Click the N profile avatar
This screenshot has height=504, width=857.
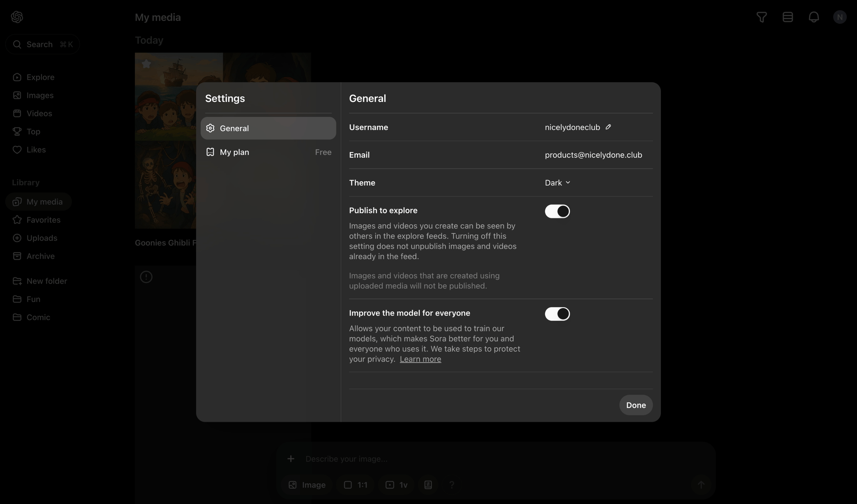[840, 17]
